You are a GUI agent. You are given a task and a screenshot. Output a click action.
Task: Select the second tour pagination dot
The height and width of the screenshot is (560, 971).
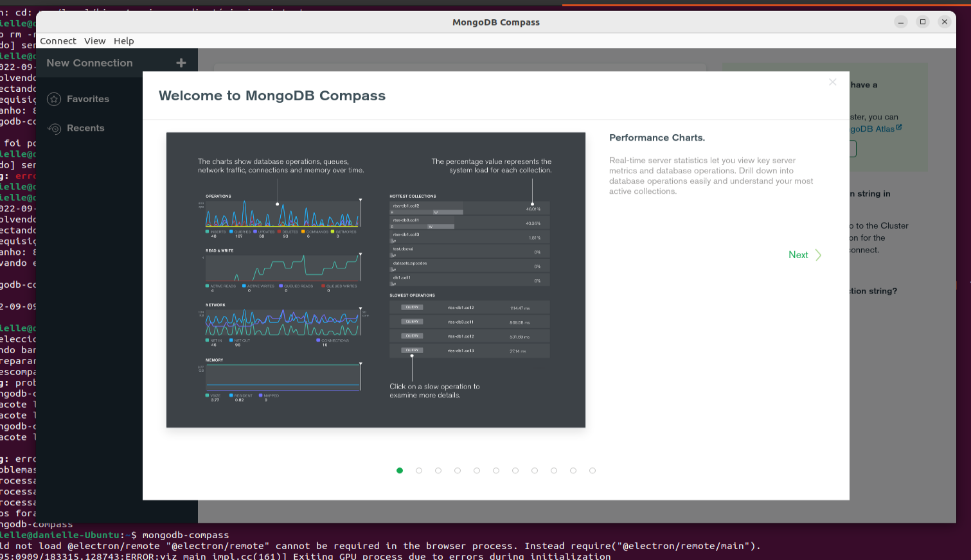click(x=419, y=471)
